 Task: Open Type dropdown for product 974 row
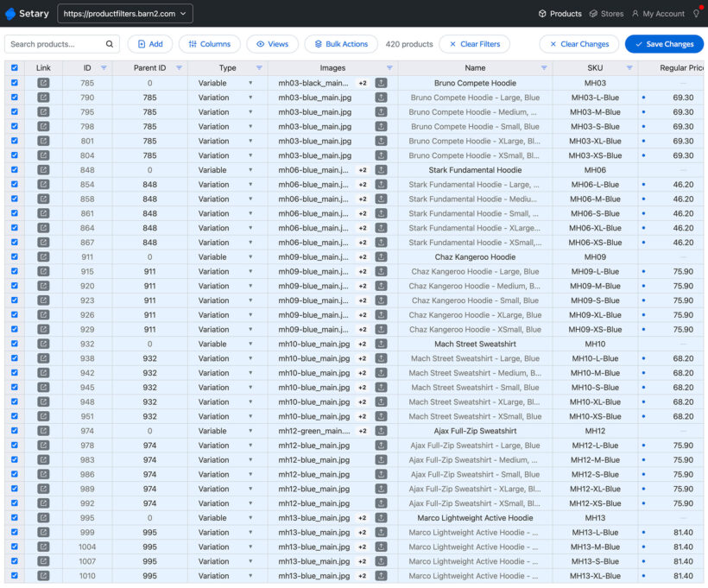point(250,431)
